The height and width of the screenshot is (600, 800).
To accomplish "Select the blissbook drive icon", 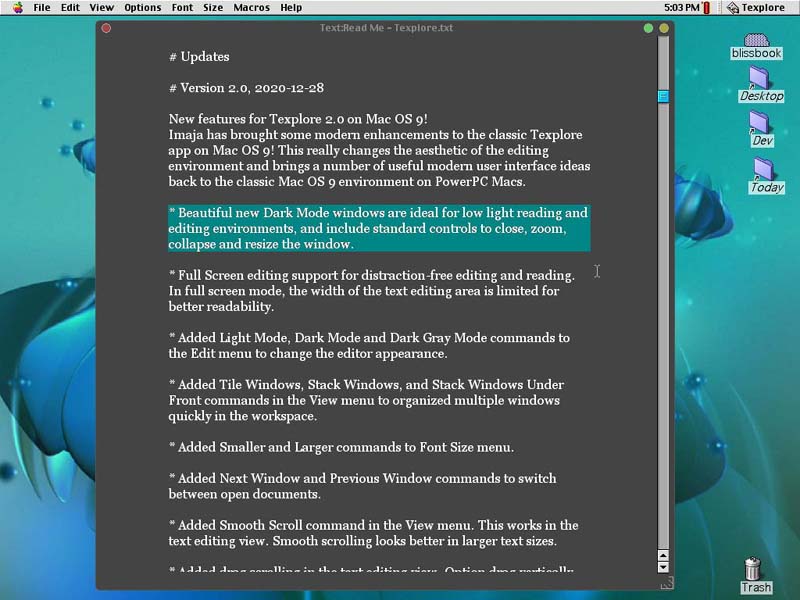I will 756,46.
